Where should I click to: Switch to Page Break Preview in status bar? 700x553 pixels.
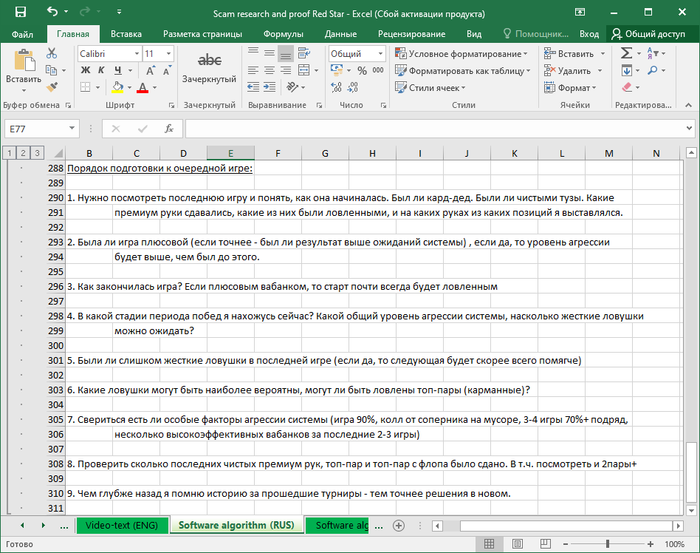(545, 544)
